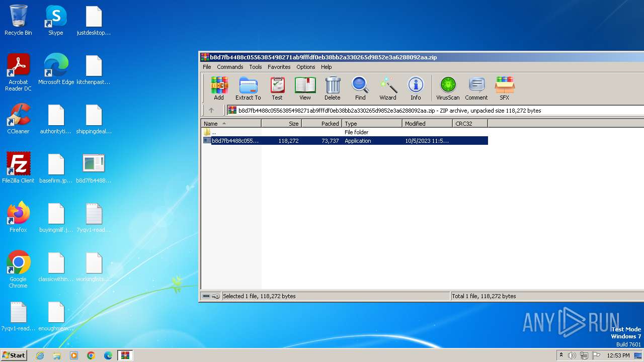Open the Comment tool
The width and height of the screenshot is (644, 362).
coord(476,88)
